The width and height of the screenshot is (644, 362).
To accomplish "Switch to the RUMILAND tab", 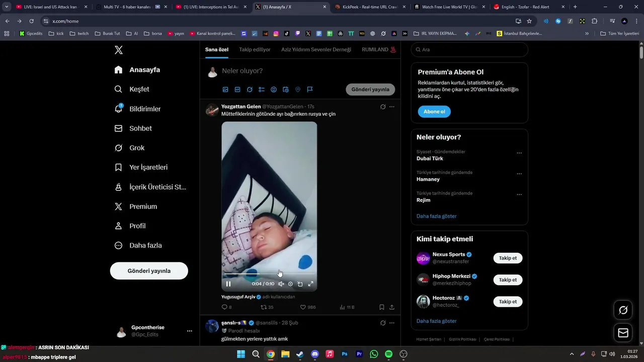I will [x=378, y=50].
